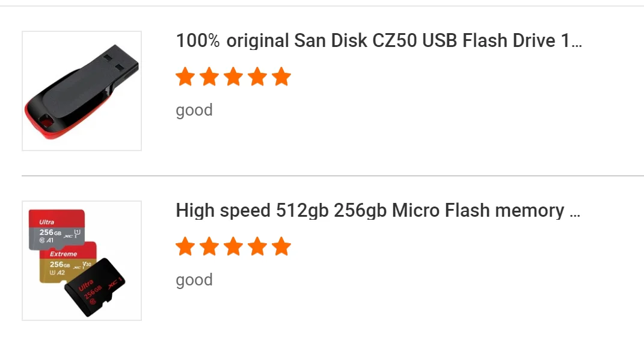Click third star of San Disk review
This screenshot has width=644, height=339.
(233, 77)
